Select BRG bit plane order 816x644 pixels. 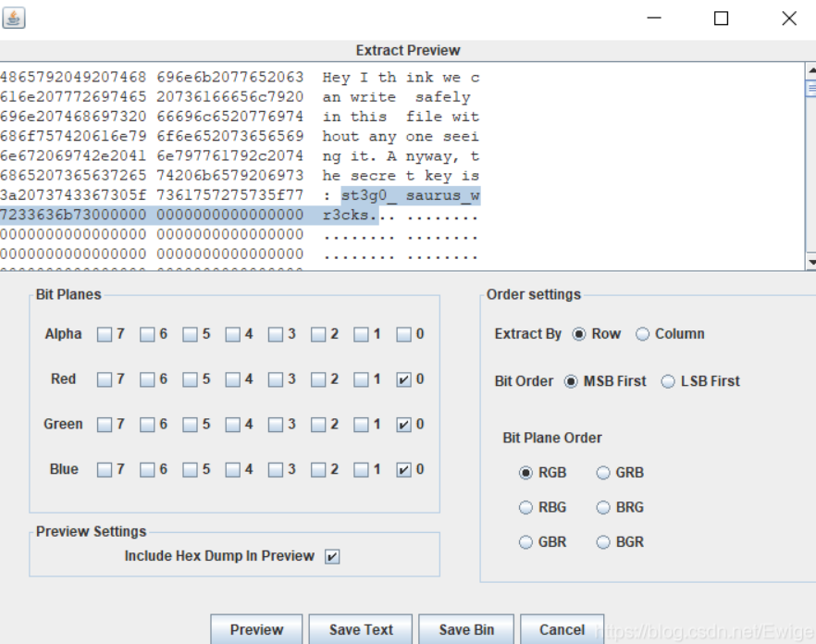click(603, 508)
